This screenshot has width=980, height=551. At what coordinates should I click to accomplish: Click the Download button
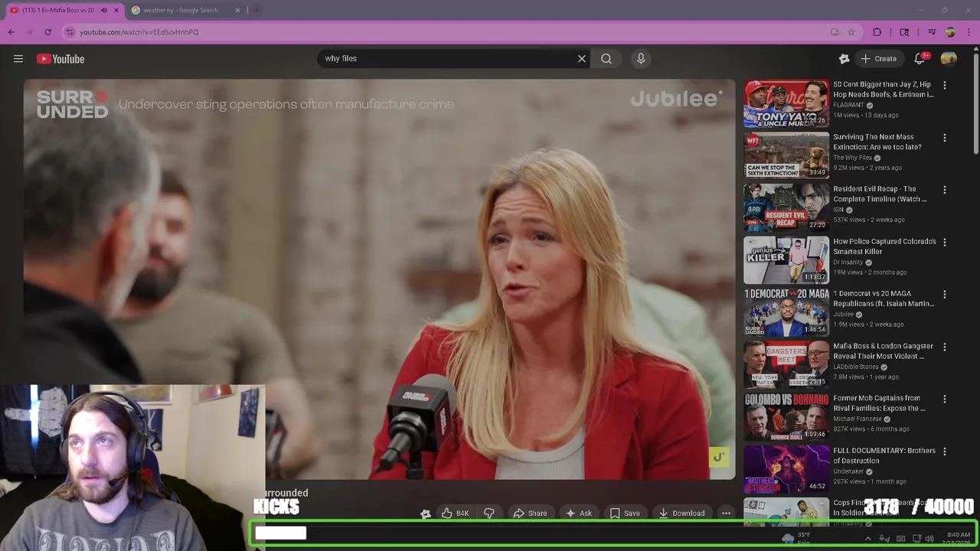click(x=681, y=514)
